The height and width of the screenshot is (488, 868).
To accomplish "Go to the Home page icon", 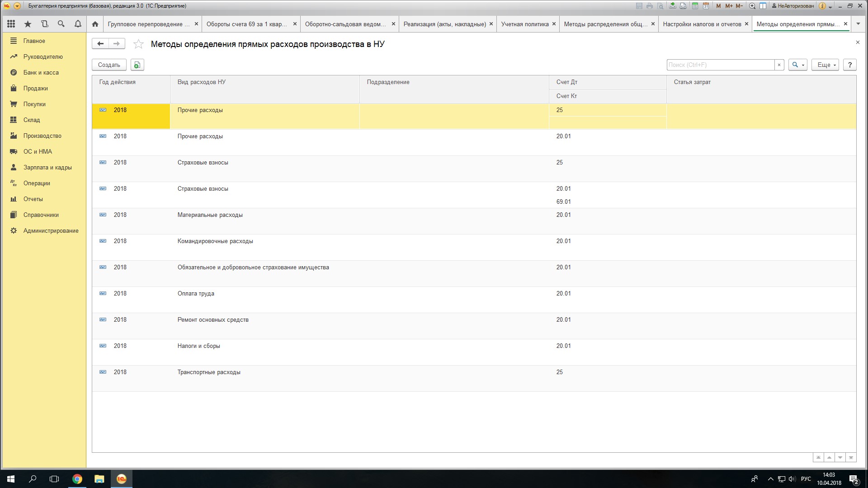I will tap(95, 24).
